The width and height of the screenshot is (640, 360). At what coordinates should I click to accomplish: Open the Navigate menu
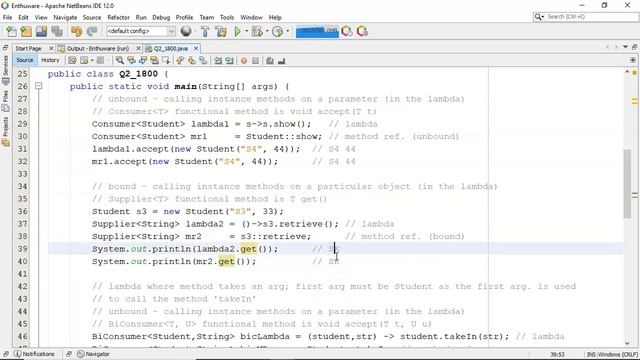pyautogui.click(x=65, y=18)
